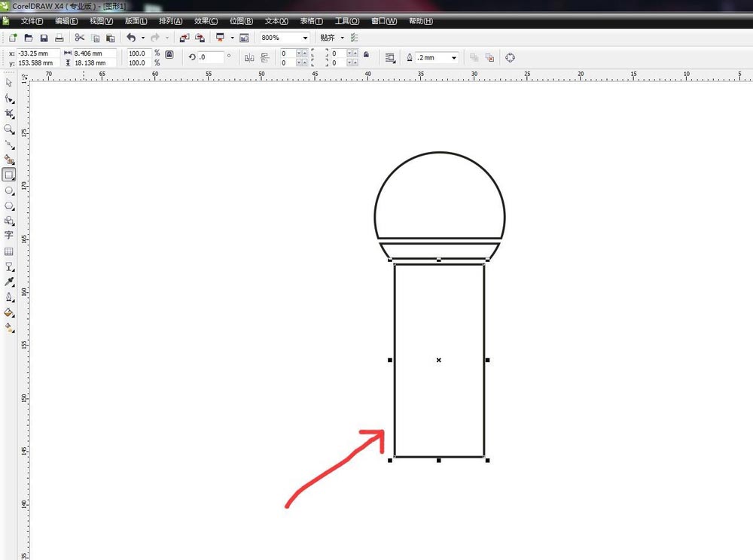Viewport: 753px width, 560px height.
Task: Open the .2 mm outline width dropdown
Action: coord(453,58)
